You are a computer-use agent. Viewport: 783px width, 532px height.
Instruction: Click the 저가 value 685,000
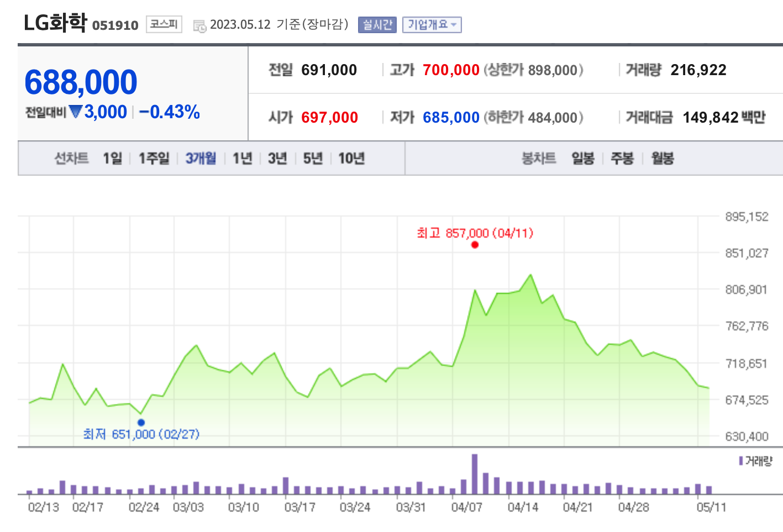click(x=451, y=118)
